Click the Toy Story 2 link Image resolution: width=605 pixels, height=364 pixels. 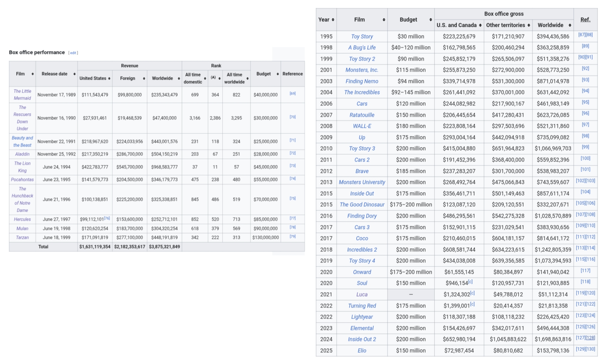tap(362, 59)
